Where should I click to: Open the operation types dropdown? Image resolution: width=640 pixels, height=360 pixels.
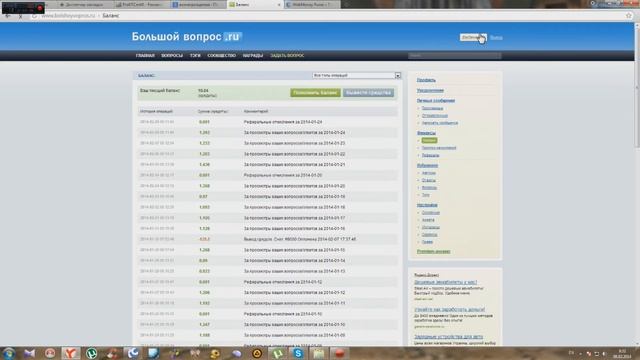click(356, 76)
